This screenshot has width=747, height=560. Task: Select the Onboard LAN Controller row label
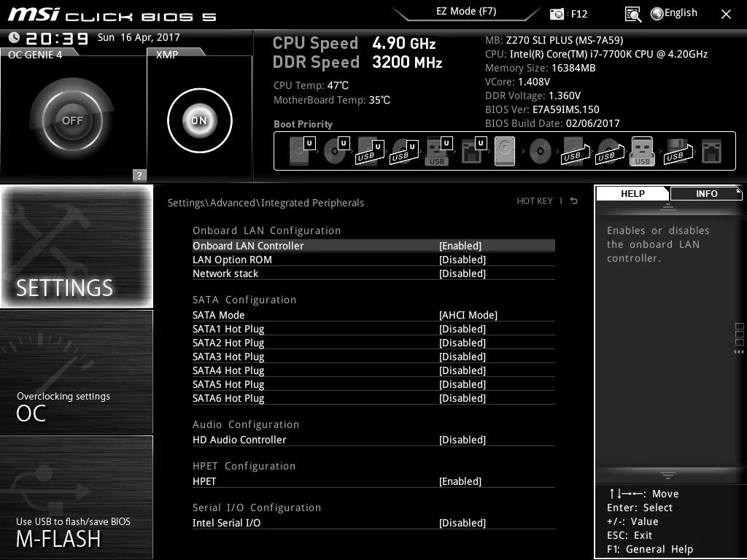248,246
